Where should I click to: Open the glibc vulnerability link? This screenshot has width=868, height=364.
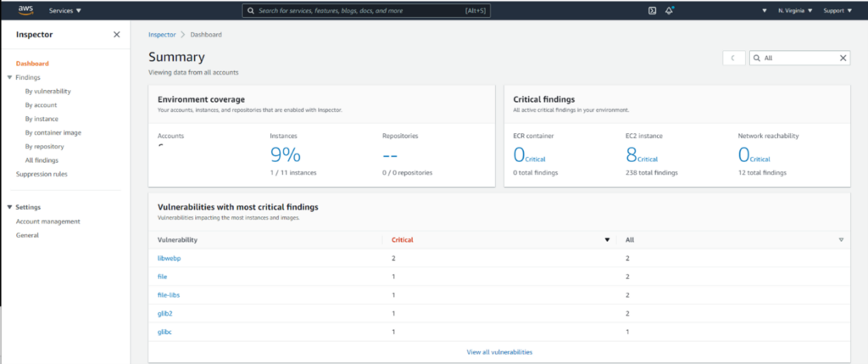click(x=165, y=332)
